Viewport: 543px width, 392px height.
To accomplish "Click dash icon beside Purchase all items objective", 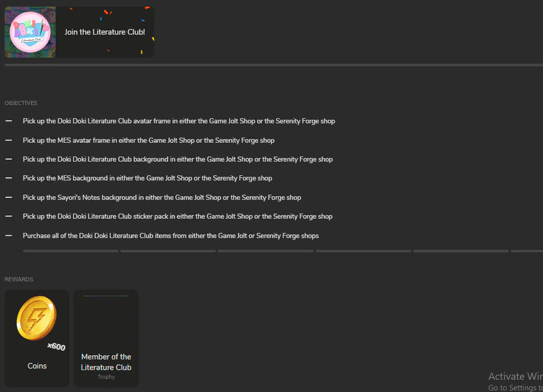I will click(8, 235).
